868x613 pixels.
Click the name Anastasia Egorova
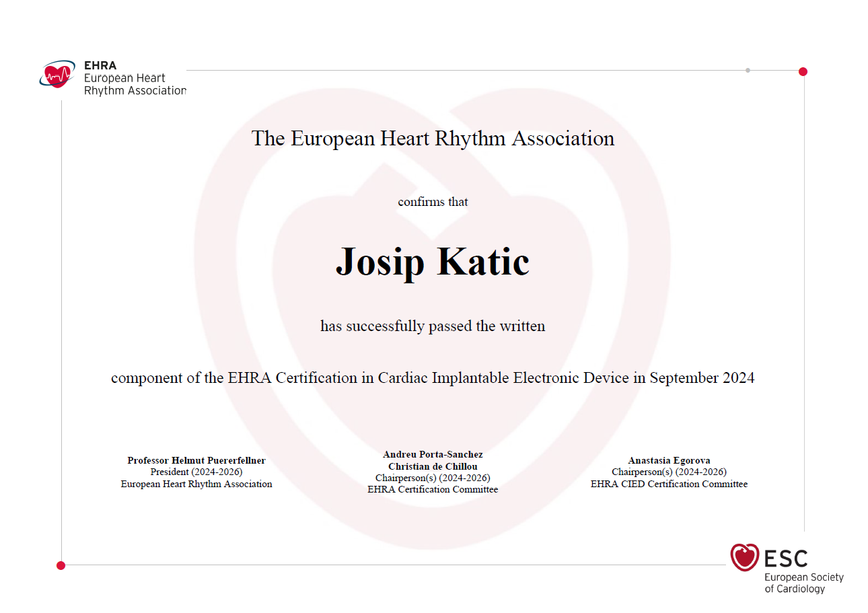tap(669, 460)
